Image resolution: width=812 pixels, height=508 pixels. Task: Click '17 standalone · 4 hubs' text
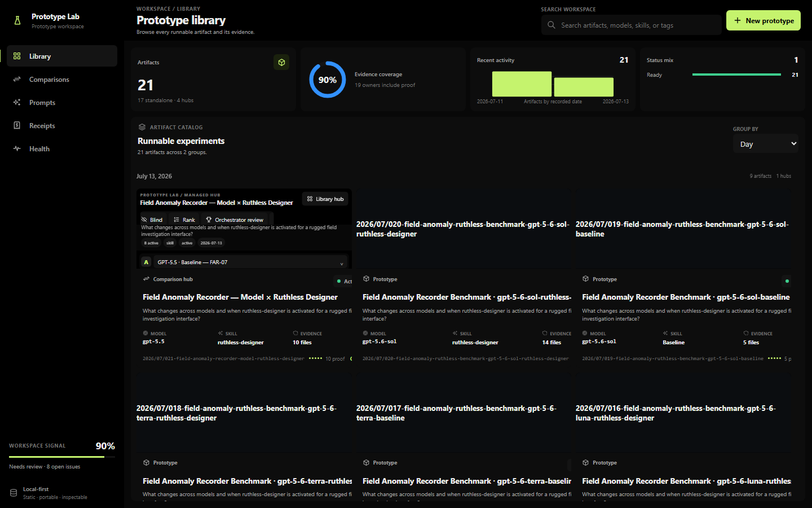(165, 100)
